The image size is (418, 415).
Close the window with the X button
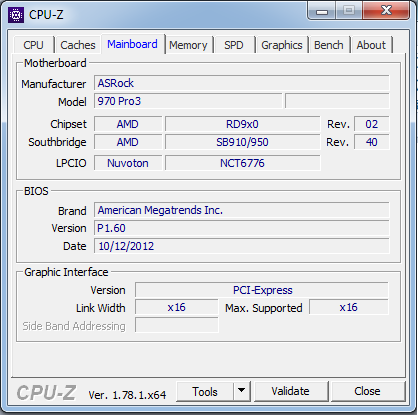(x=386, y=11)
